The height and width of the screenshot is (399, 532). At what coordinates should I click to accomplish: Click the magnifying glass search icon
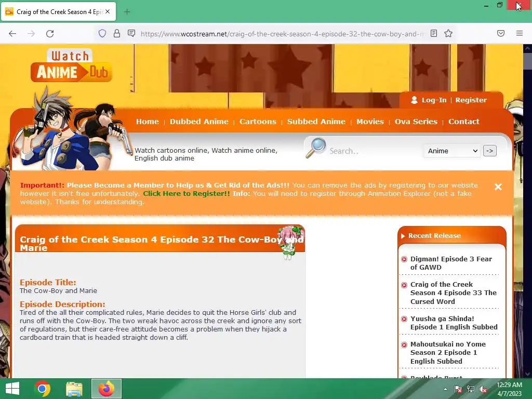[316, 148]
